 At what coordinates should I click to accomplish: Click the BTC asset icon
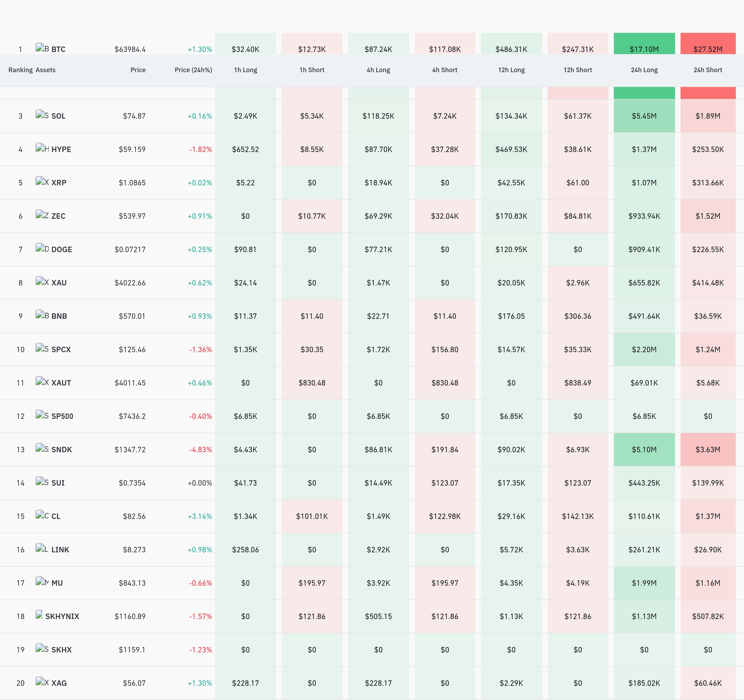[x=42, y=48]
